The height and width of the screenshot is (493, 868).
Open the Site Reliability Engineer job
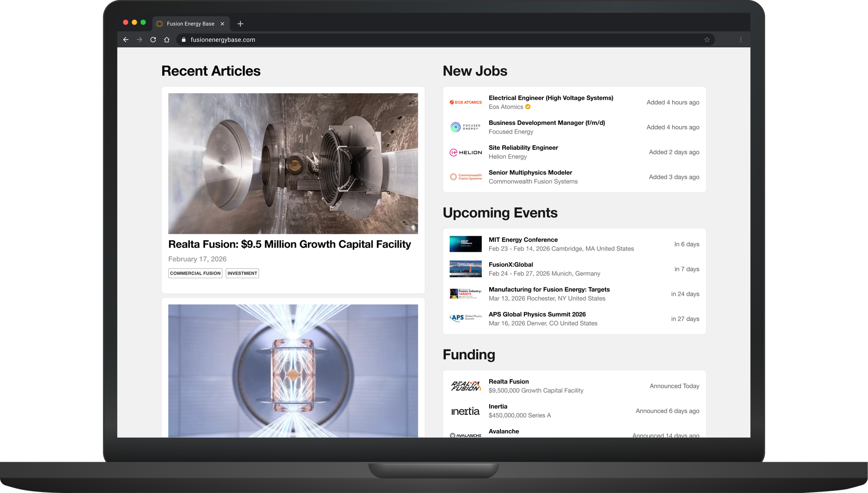pyautogui.click(x=523, y=147)
